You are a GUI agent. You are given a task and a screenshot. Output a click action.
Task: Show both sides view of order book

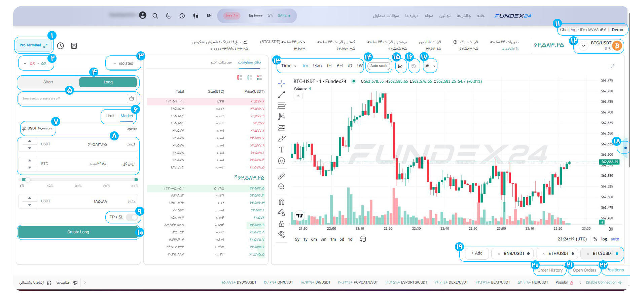click(x=259, y=78)
